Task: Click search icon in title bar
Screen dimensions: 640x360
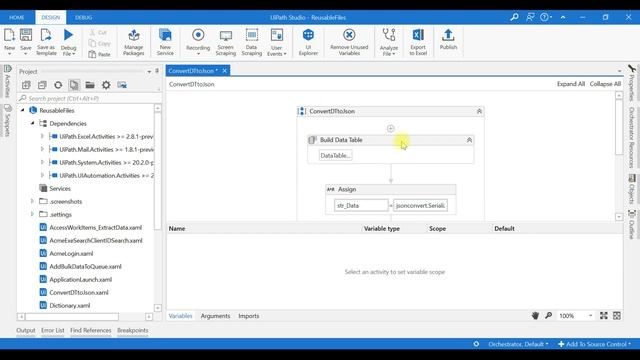Action: pyautogui.click(x=514, y=17)
